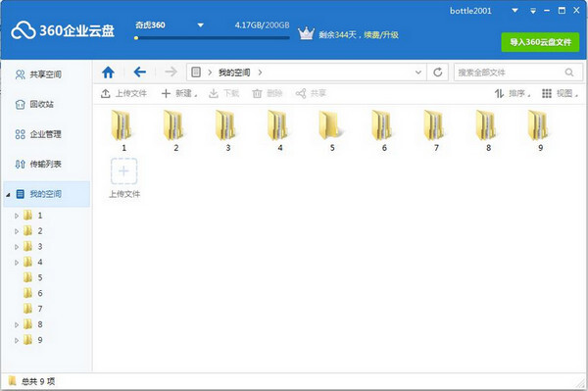Image resolution: width=588 pixels, height=391 pixels.
Task: Click the home icon in navigation bar
Action: 108,72
